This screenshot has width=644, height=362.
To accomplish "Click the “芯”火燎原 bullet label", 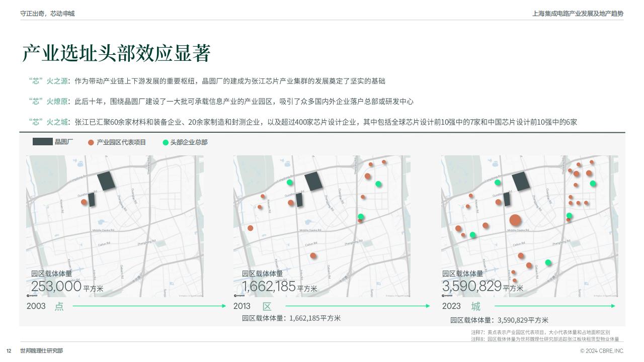I will 49,102.
